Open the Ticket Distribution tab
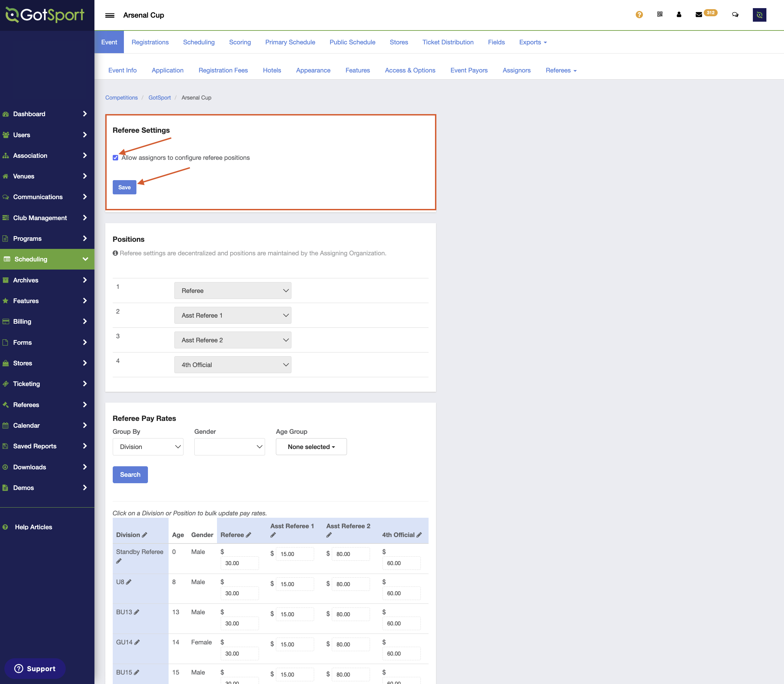The height and width of the screenshot is (684, 784). click(448, 42)
